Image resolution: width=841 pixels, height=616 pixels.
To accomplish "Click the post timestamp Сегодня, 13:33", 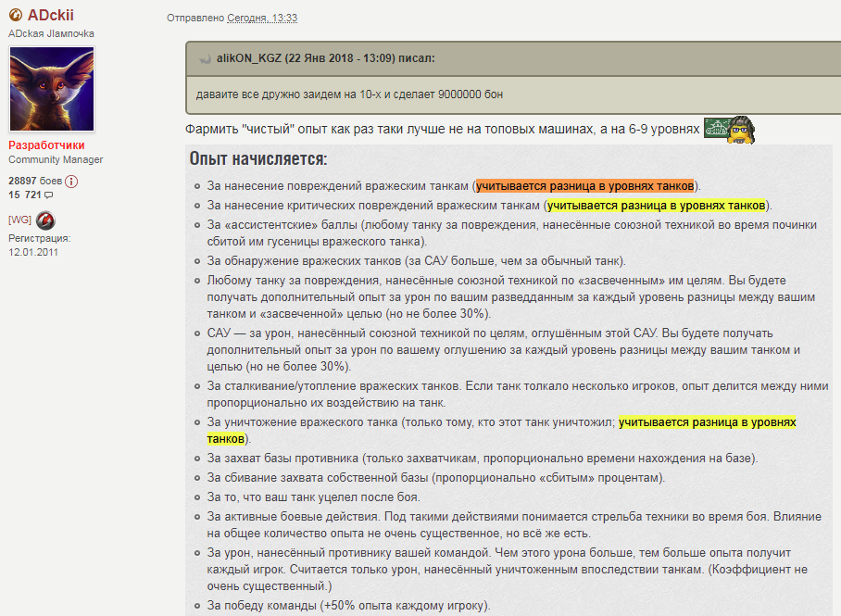I will (x=262, y=18).
